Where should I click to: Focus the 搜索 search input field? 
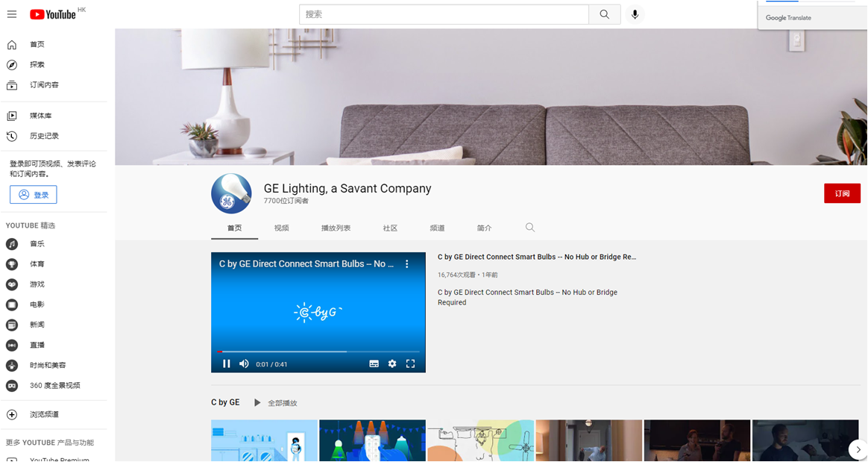[444, 14]
